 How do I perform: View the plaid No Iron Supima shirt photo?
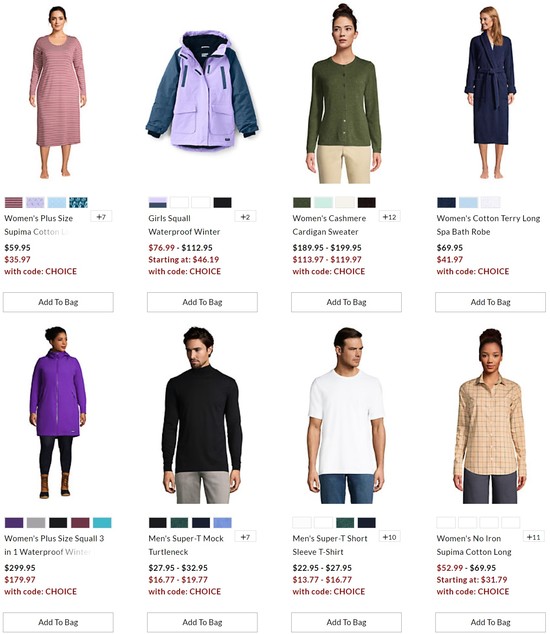(490, 416)
